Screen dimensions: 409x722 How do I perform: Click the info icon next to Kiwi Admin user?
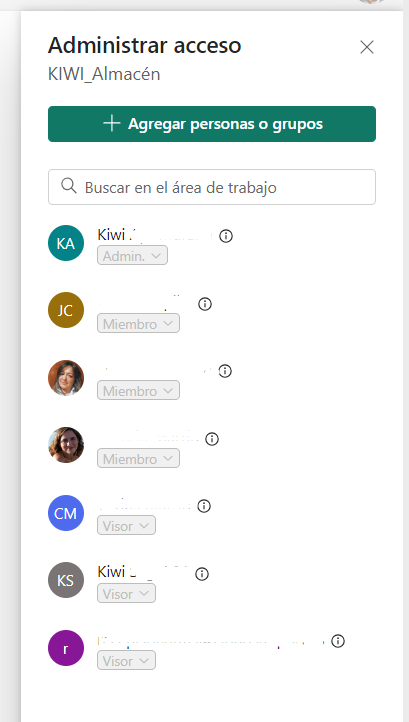[x=226, y=236]
